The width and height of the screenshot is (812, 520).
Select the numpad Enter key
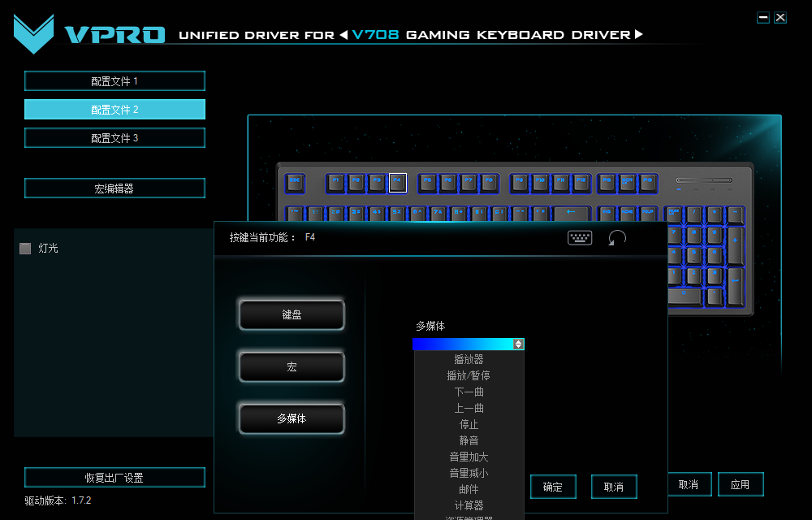[x=736, y=286]
